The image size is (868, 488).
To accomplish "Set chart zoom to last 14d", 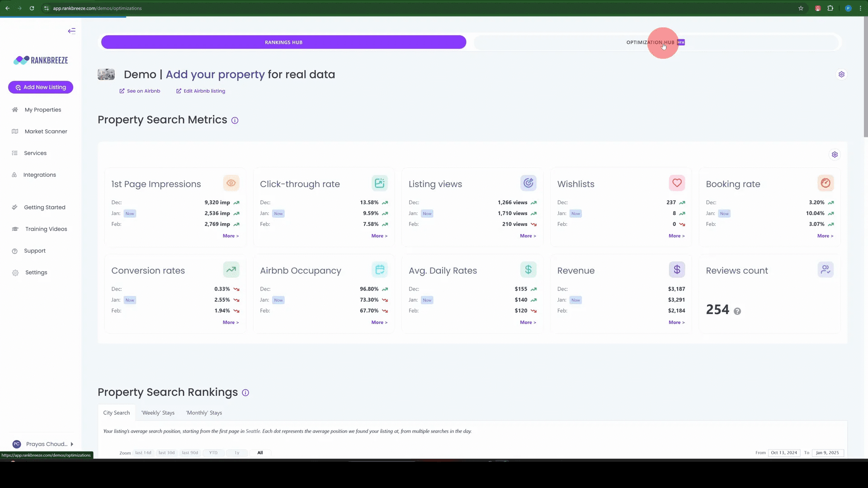I will coord(143,453).
